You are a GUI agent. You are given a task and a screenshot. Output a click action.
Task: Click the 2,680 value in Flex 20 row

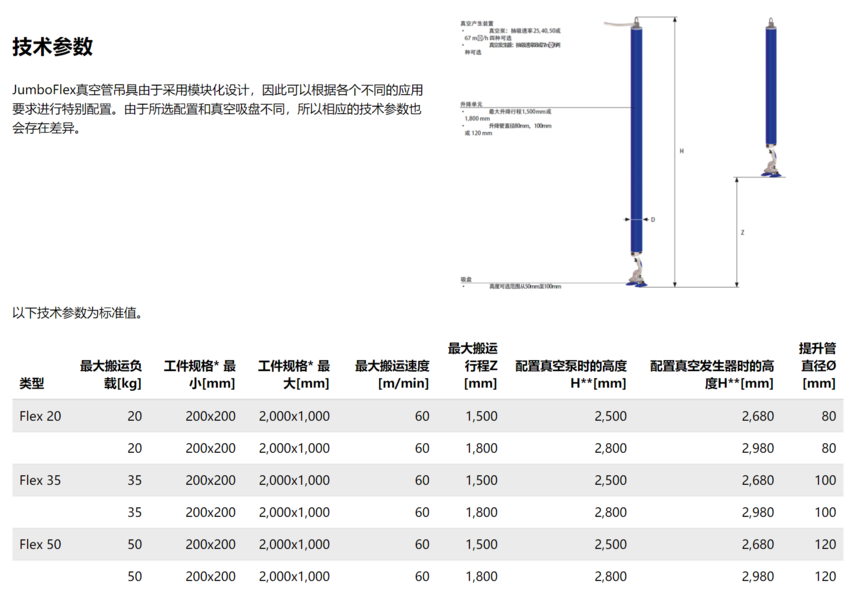tap(757, 416)
